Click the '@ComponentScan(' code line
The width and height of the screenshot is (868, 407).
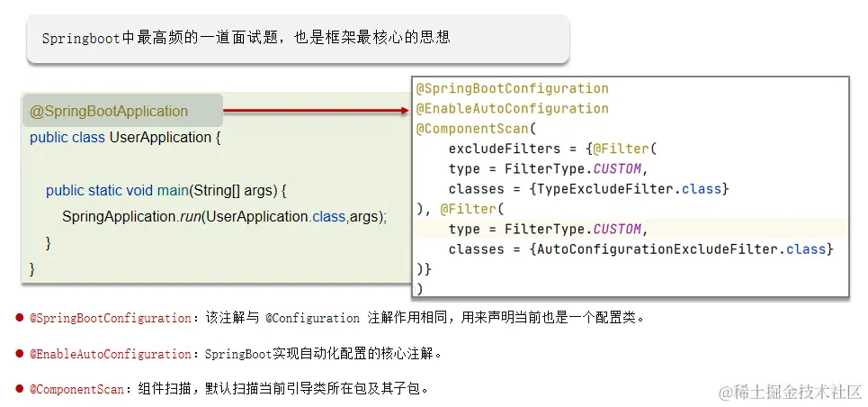[x=477, y=129]
